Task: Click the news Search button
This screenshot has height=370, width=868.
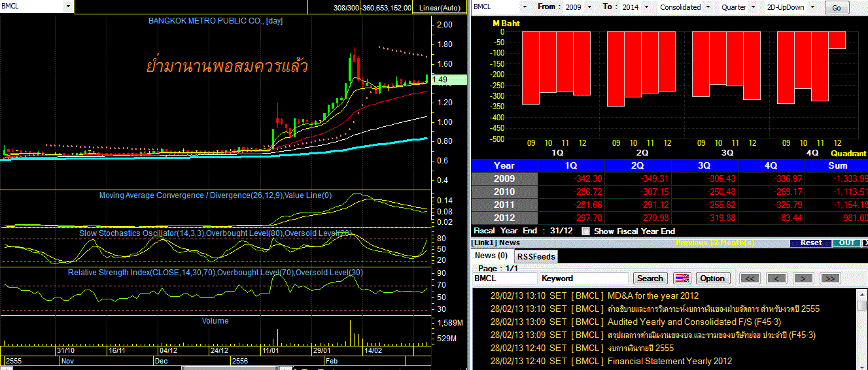Action: (x=650, y=278)
